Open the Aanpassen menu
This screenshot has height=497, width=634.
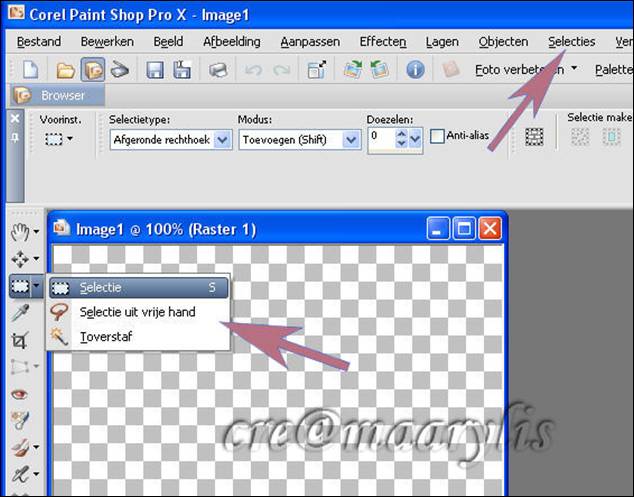coord(310,42)
